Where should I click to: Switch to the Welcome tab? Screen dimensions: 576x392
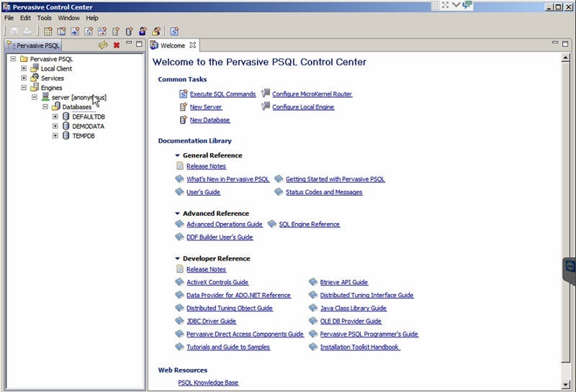click(x=173, y=45)
